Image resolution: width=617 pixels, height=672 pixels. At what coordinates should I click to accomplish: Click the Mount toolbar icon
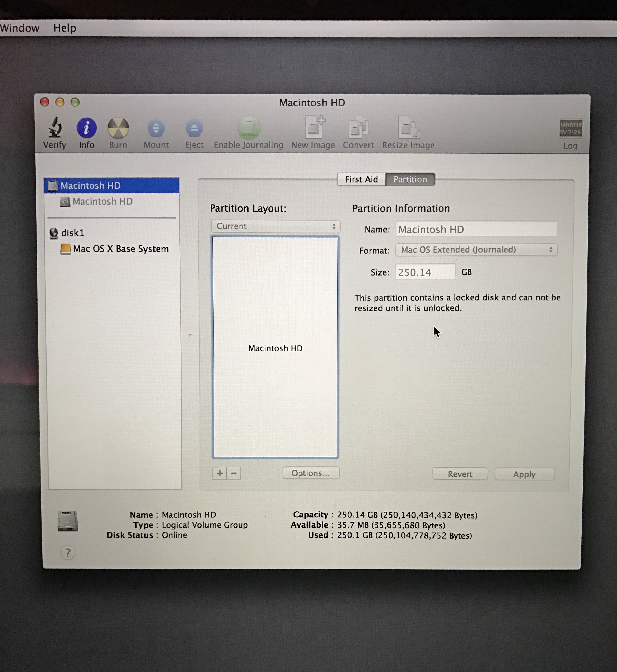point(156,129)
